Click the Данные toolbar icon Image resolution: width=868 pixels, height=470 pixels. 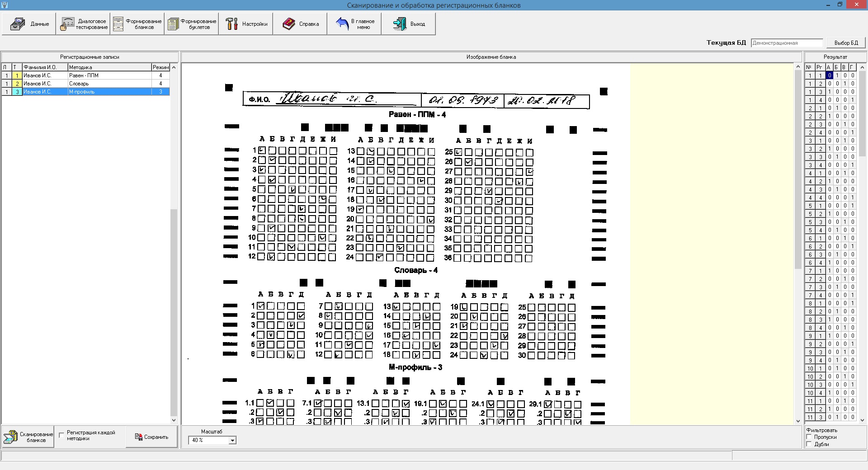(19, 24)
